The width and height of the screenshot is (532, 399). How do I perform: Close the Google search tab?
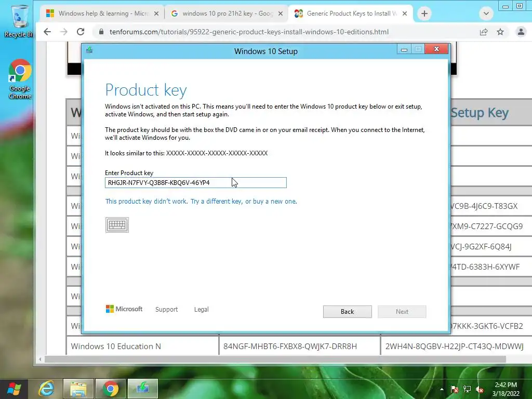[x=280, y=14]
